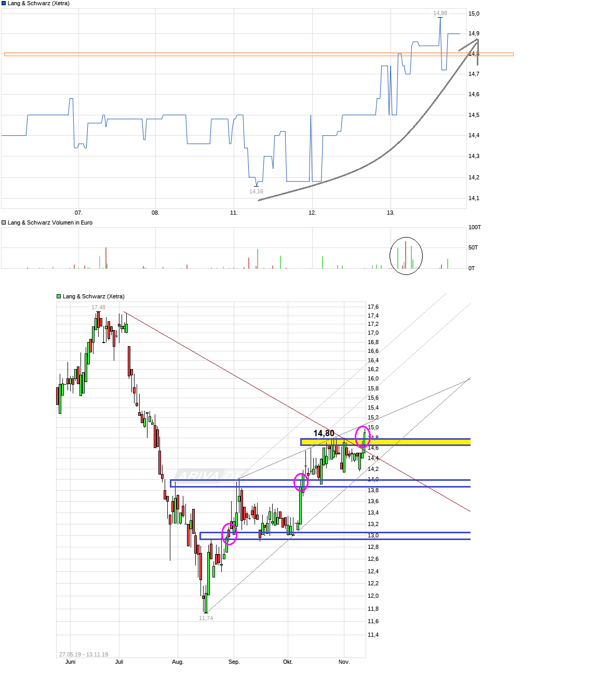Click the 15,4 price axis label

(x=373, y=408)
